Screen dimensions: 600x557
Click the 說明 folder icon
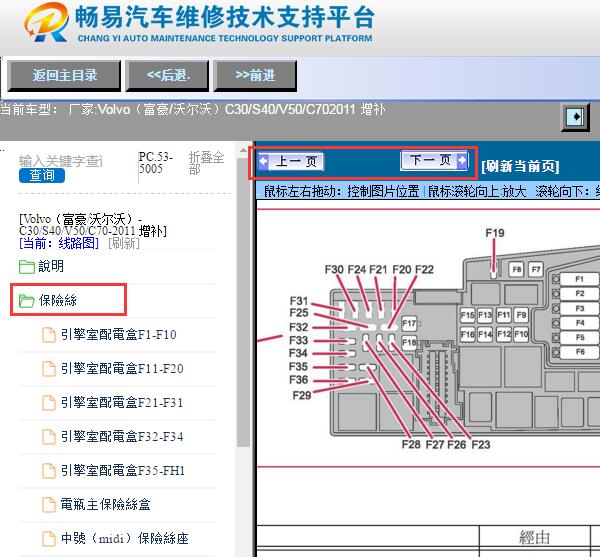(27, 267)
